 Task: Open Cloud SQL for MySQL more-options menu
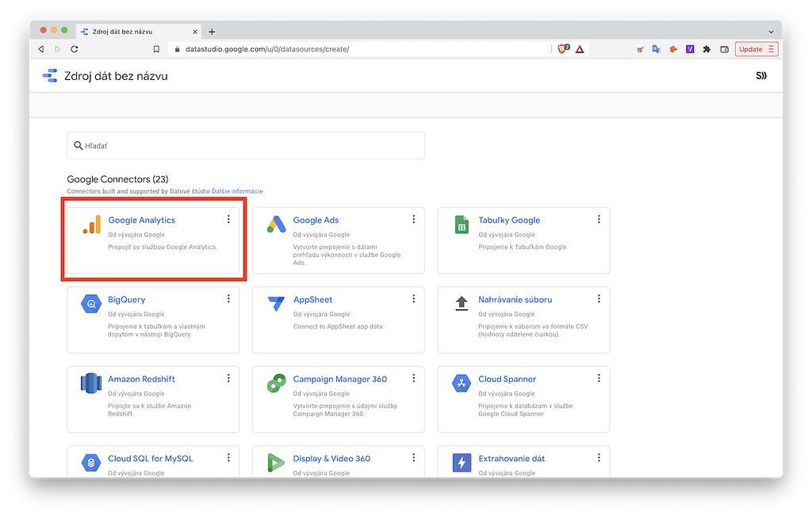[x=228, y=457]
